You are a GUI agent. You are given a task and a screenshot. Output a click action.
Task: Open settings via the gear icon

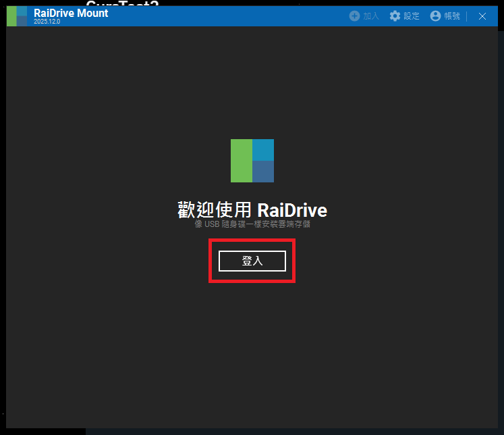pyautogui.click(x=395, y=16)
